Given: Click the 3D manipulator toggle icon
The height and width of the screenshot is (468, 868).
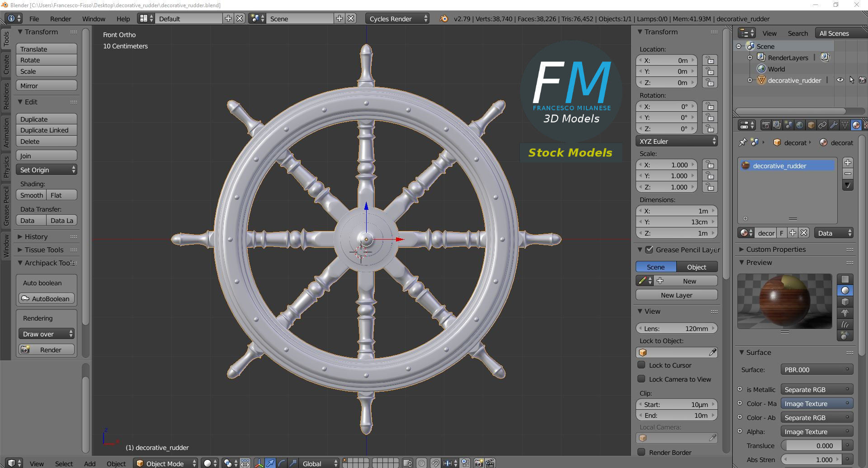Looking at the screenshot, I should click(x=259, y=463).
